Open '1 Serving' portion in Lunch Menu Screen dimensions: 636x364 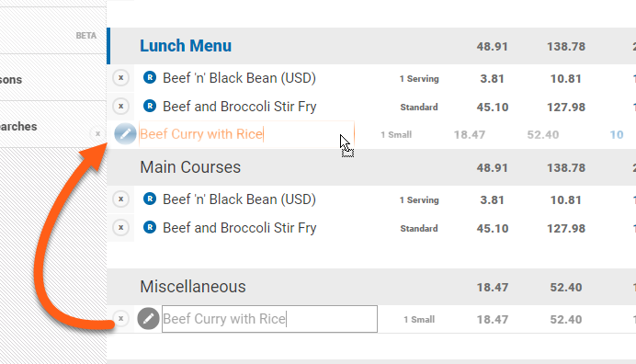pos(419,78)
